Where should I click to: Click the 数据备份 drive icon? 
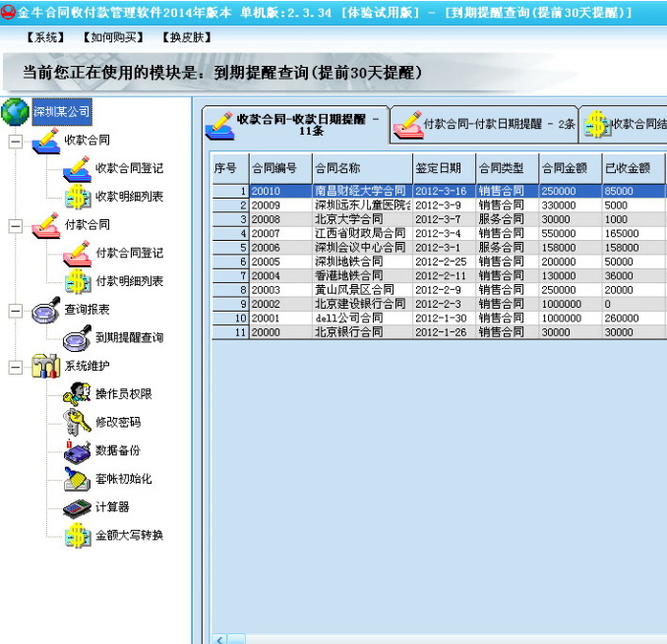78,450
